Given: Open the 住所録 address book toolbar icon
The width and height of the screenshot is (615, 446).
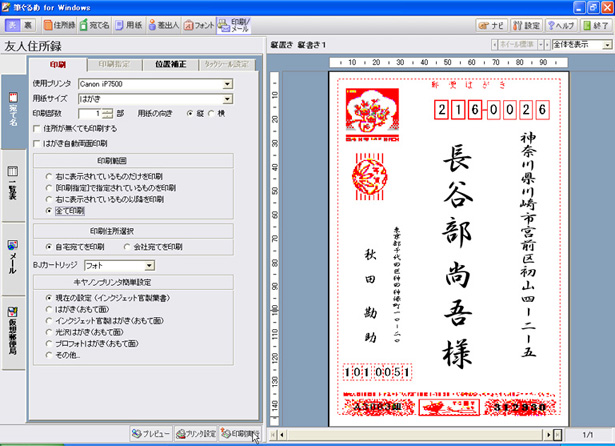Looking at the screenshot, I should (58, 23).
